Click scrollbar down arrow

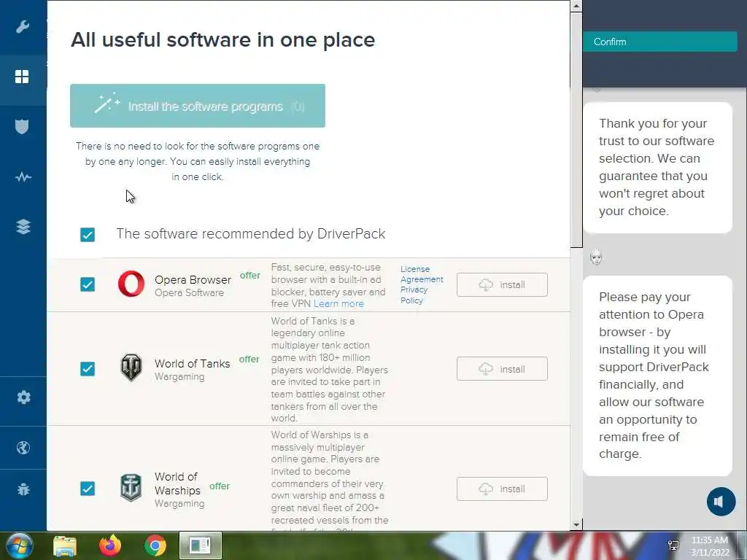click(576, 525)
